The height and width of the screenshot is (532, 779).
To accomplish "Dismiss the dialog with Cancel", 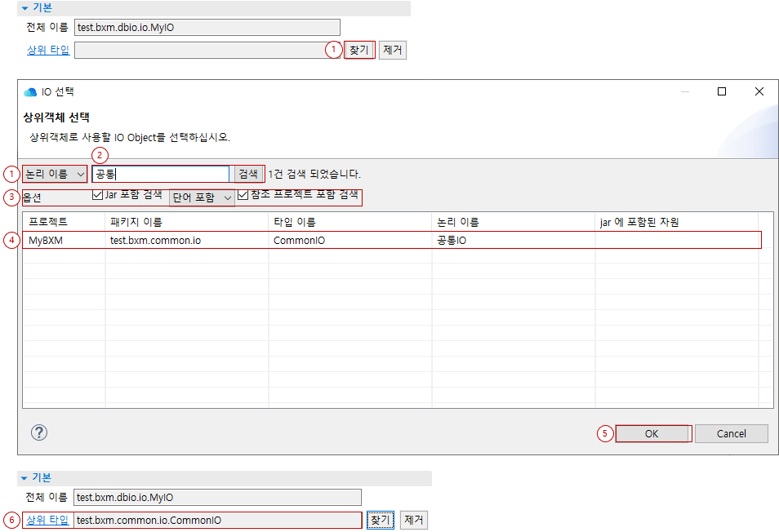I will (731, 432).
